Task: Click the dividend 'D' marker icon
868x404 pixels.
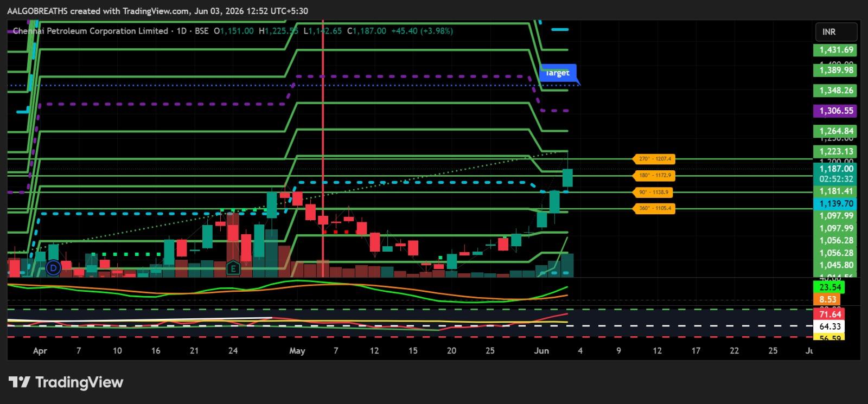Action: pyautogui.click(x=53, y=267)
